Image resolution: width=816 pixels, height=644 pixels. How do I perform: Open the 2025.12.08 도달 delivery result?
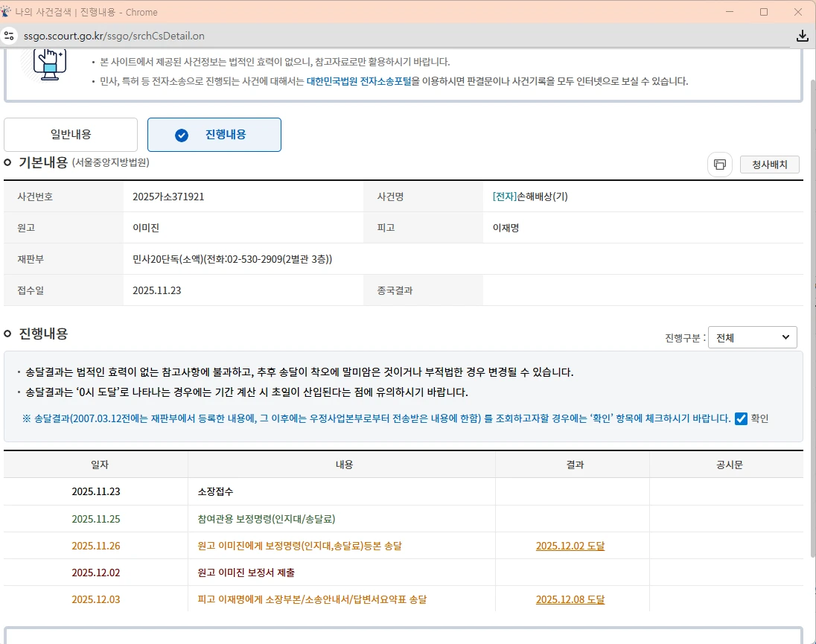tap(570, 599)
